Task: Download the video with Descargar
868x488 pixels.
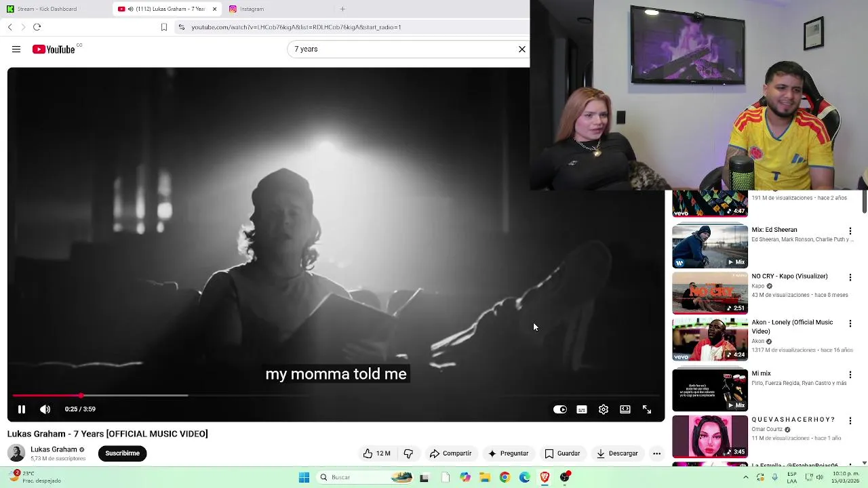Action: (617, 453)
